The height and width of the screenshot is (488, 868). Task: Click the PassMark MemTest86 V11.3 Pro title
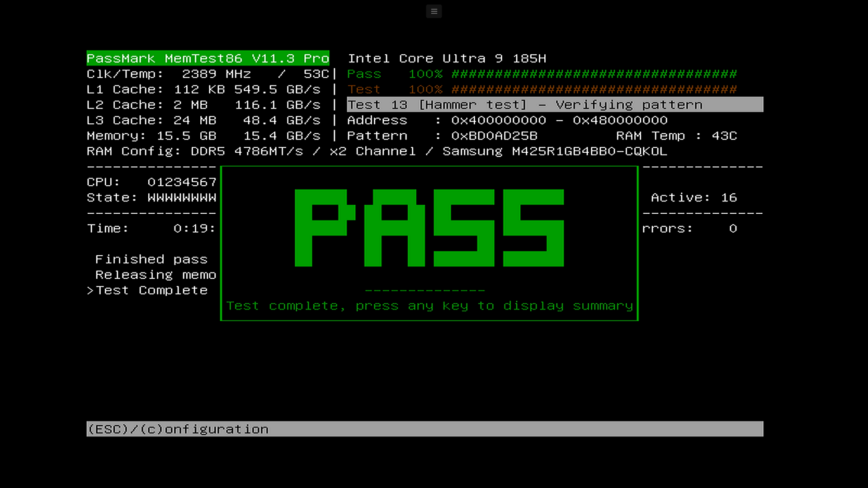[208, 58]
